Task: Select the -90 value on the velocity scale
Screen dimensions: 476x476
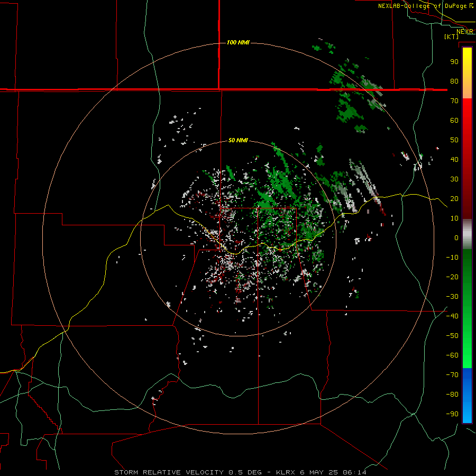Action: click(452, 414)
